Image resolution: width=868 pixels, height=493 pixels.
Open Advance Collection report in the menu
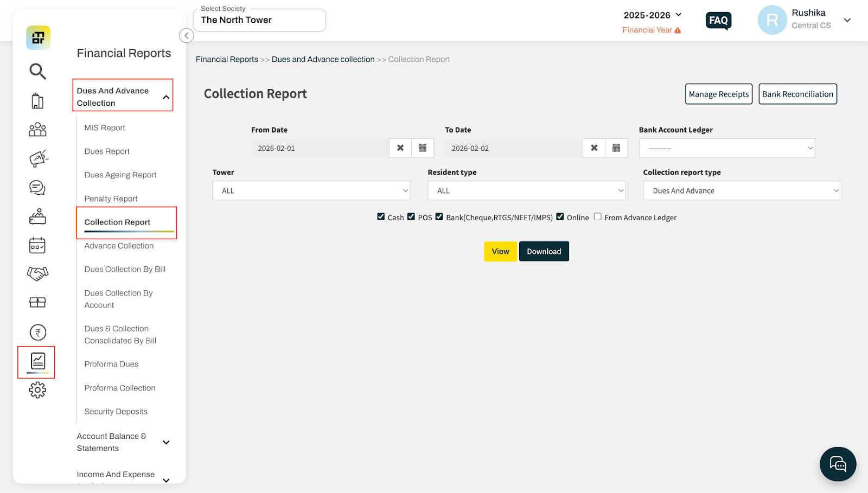point(119,246)
